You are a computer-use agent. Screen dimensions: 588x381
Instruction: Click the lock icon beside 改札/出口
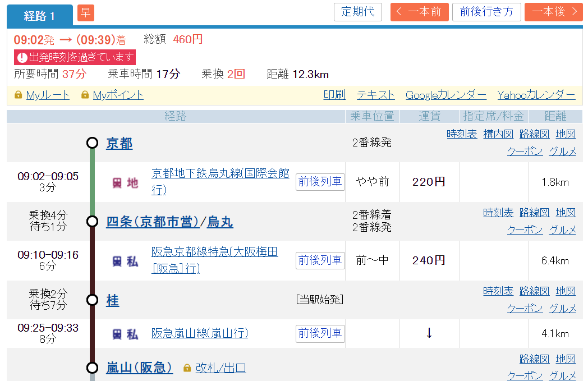pos(187,368)
